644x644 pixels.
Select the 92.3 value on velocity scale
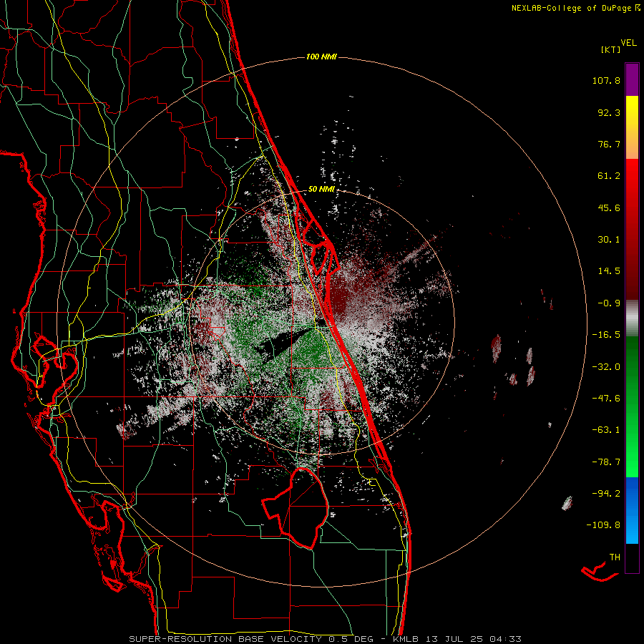(x=609, y=112)
